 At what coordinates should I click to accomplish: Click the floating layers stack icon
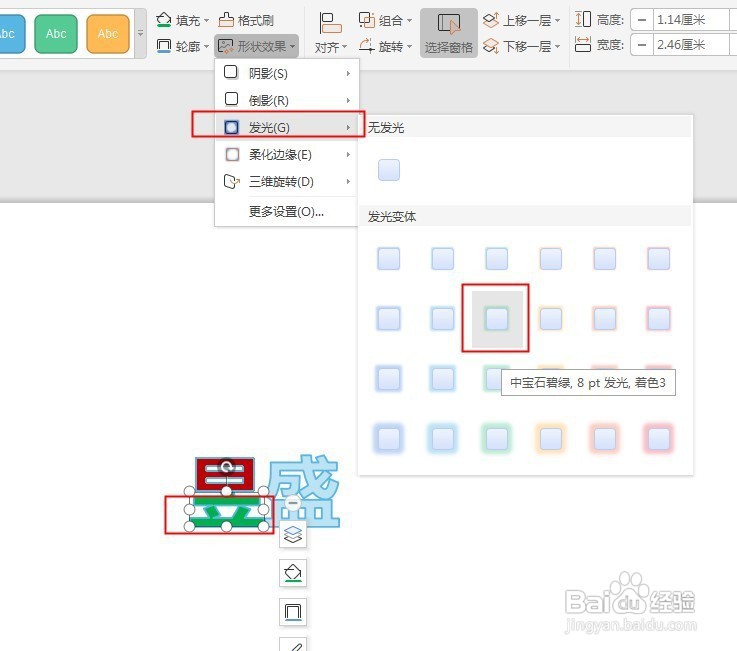click(293, 534)
